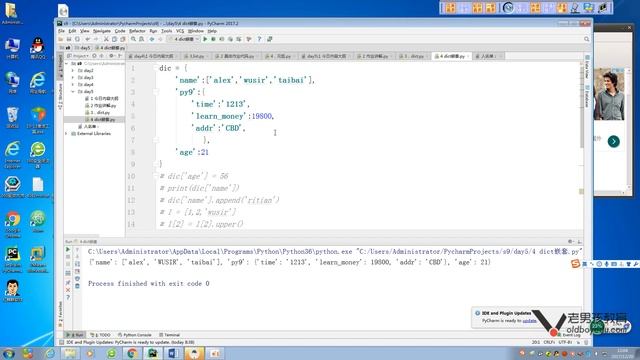
Task: Click the Rerun green arrow in Run panel
Action: click(x=68, y=249)
